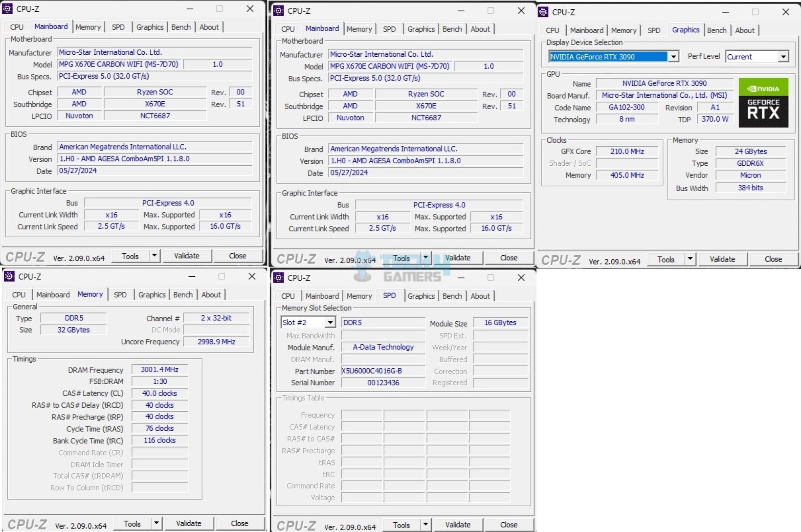
Task: Expand the Tools arrow menu in the Memory window
Action: point(156,523)
